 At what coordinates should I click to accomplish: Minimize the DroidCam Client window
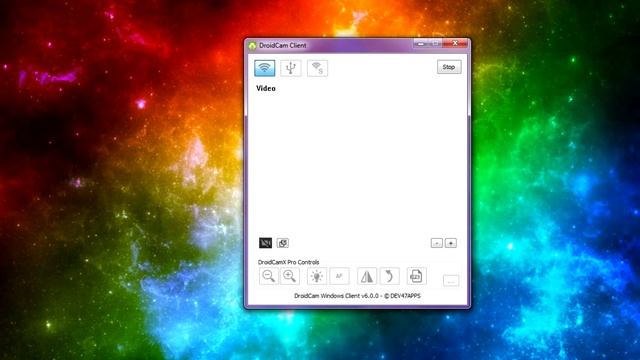421,43
